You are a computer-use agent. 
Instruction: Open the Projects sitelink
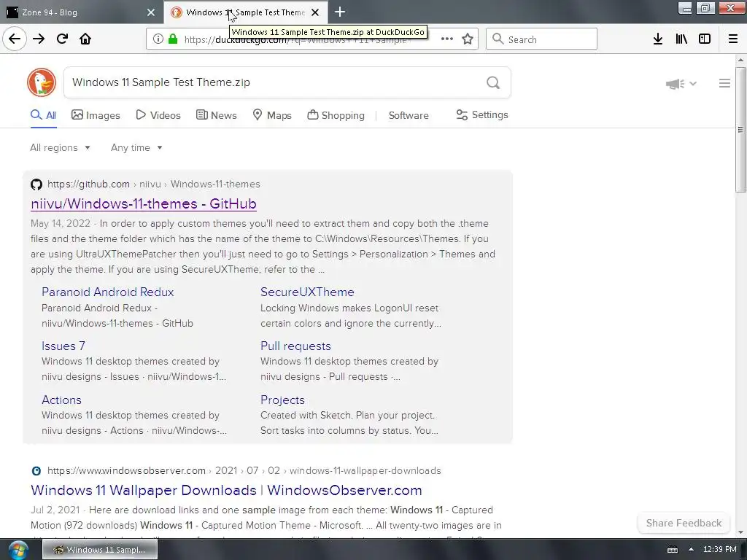(282, 400)
